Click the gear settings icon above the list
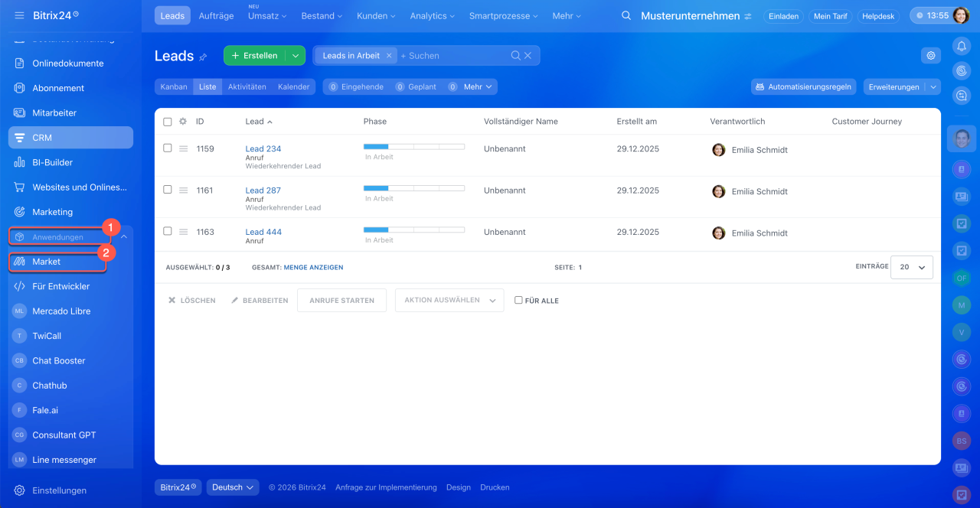The height and width of the screenshot is (508, 980). 931,55
